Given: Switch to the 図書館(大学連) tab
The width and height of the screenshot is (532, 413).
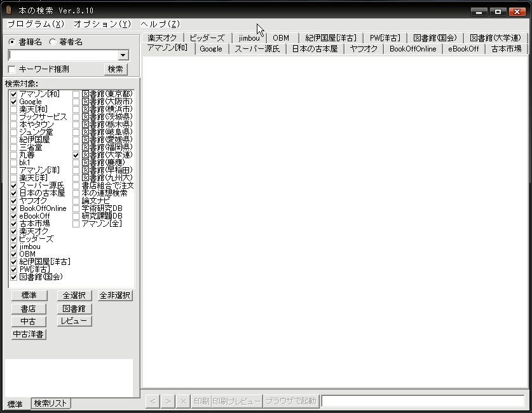Looking at the screenshot, I should (495, 38).
